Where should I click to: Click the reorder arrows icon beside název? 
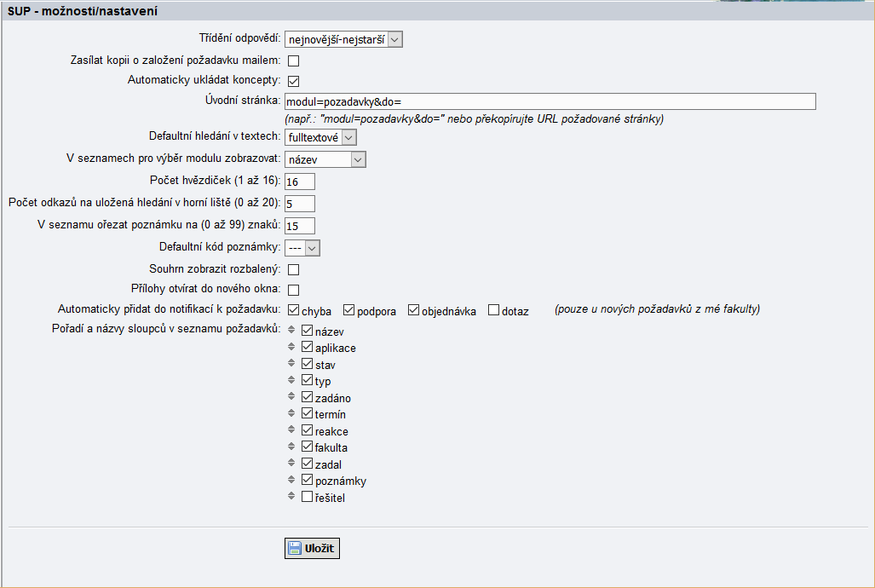[x=291, y=331]
